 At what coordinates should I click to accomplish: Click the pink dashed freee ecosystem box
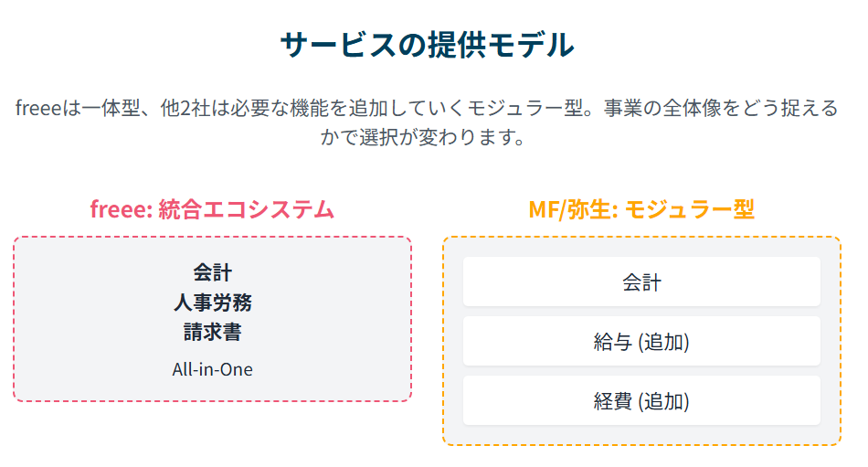(x=213, y=319)
